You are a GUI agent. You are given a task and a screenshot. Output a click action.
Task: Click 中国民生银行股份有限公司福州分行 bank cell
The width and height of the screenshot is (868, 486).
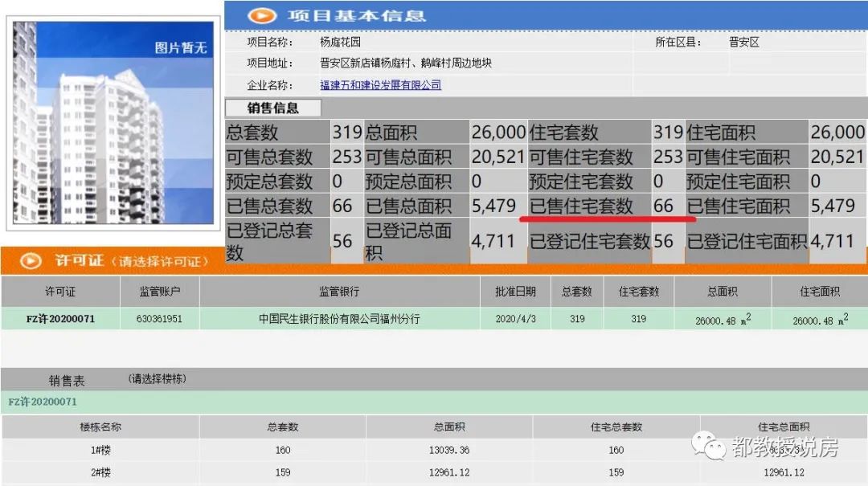(339, 319)
